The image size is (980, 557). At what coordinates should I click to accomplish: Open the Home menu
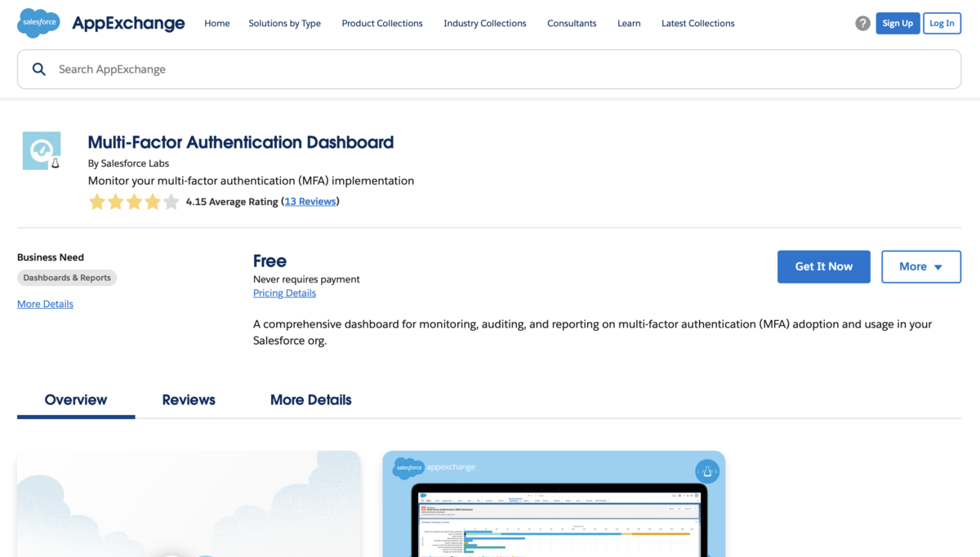(216, 23)
